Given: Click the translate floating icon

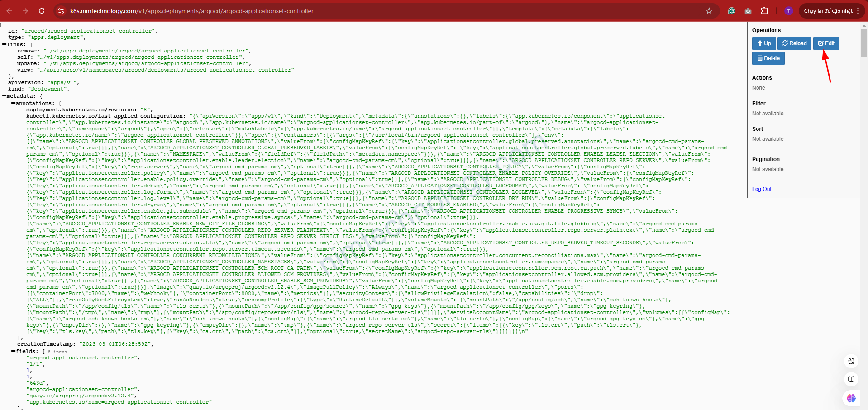Looking at the screenshot, I should (851, 361).
